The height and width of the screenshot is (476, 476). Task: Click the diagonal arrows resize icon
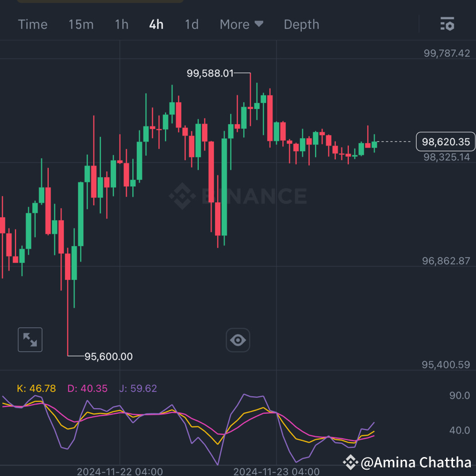pos(30,339)
